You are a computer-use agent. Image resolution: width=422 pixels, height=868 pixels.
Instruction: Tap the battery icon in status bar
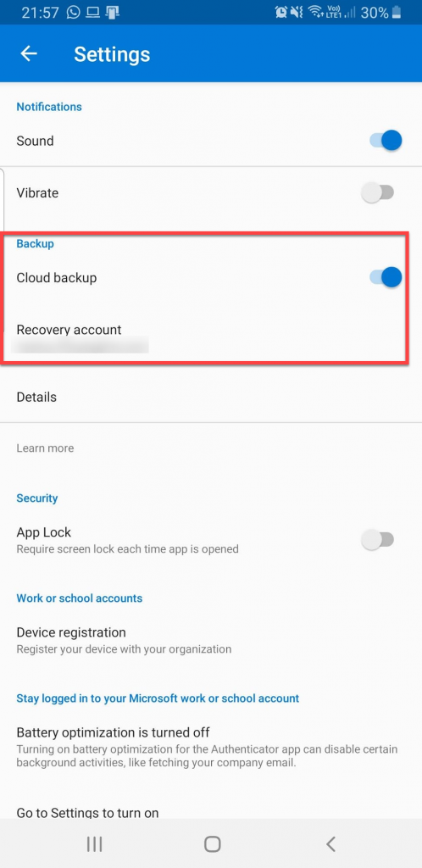397,12
